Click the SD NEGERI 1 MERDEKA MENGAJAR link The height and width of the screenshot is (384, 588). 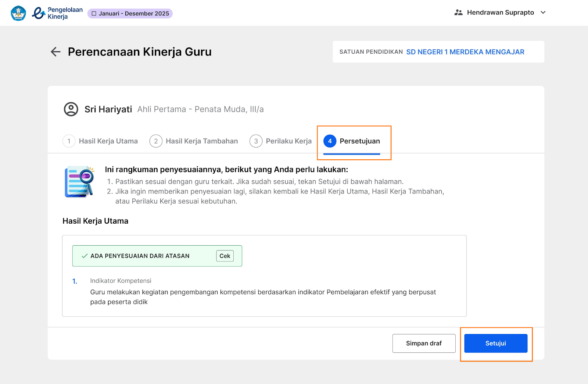point(465,52)
